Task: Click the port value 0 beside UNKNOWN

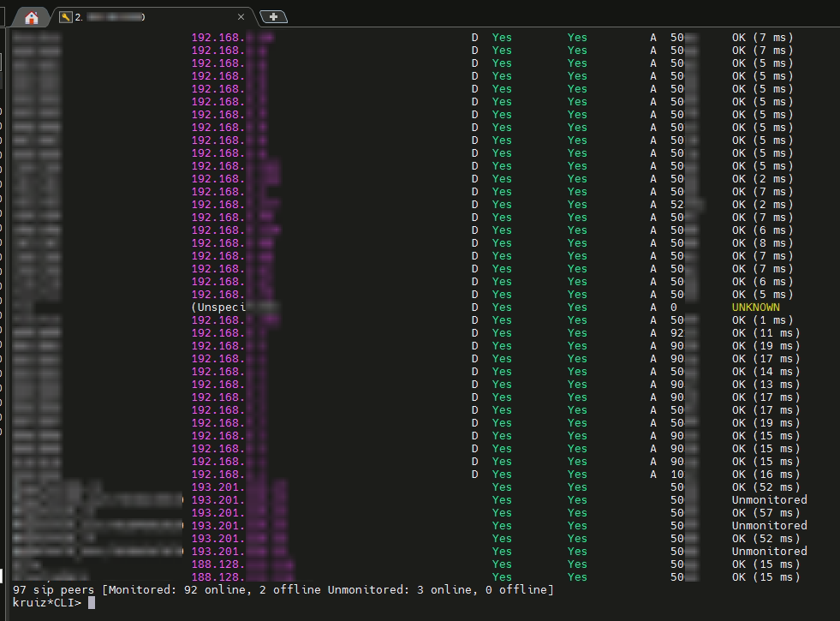Action: 673,308
